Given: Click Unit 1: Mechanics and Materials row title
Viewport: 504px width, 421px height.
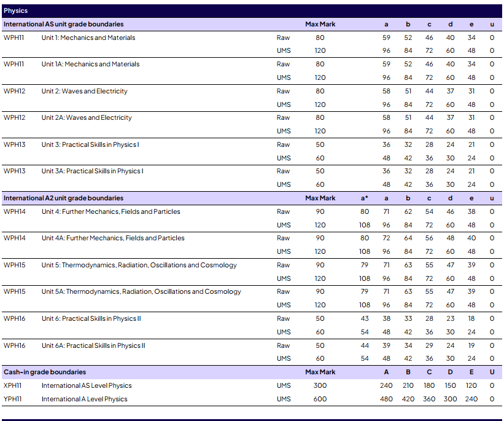Looking at the screenshot, I should (88, 37).
